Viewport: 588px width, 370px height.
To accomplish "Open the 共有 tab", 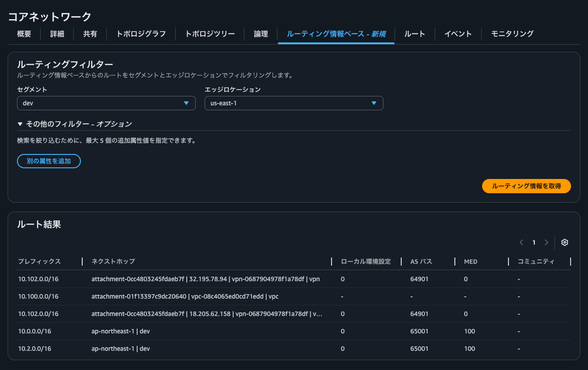I will 90,33.
